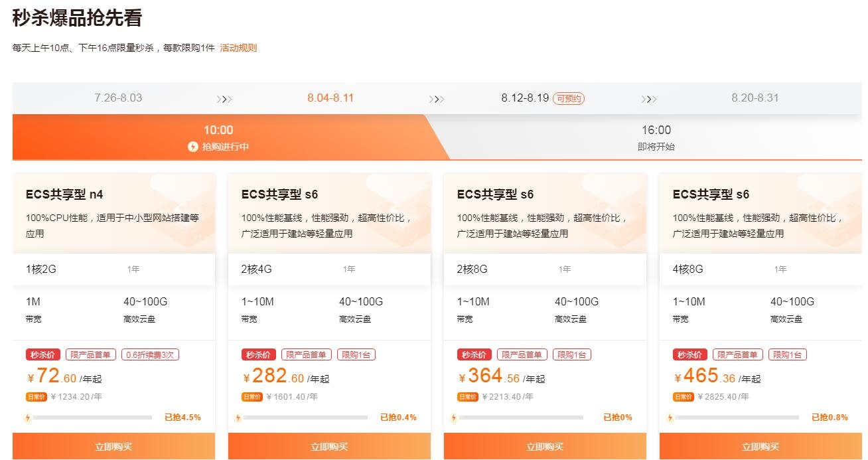Click 秒杀价 tag on the ¥72.60 card

coord(42,354)
